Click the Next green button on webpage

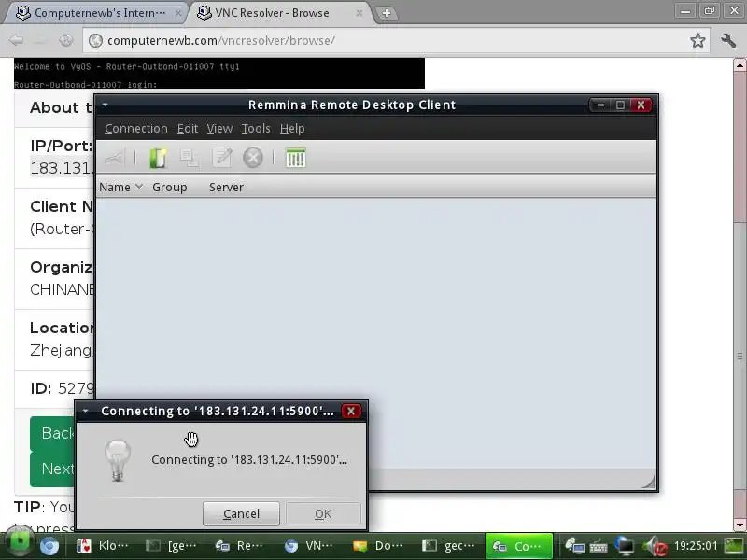(x=52, y=469)
